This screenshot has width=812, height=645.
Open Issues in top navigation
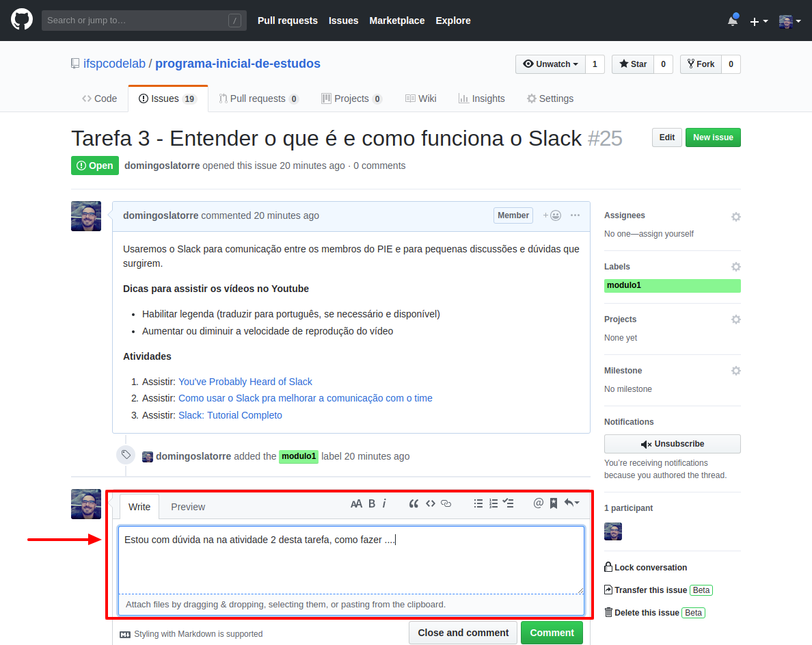pyautogui.click(x=343, y=21)
